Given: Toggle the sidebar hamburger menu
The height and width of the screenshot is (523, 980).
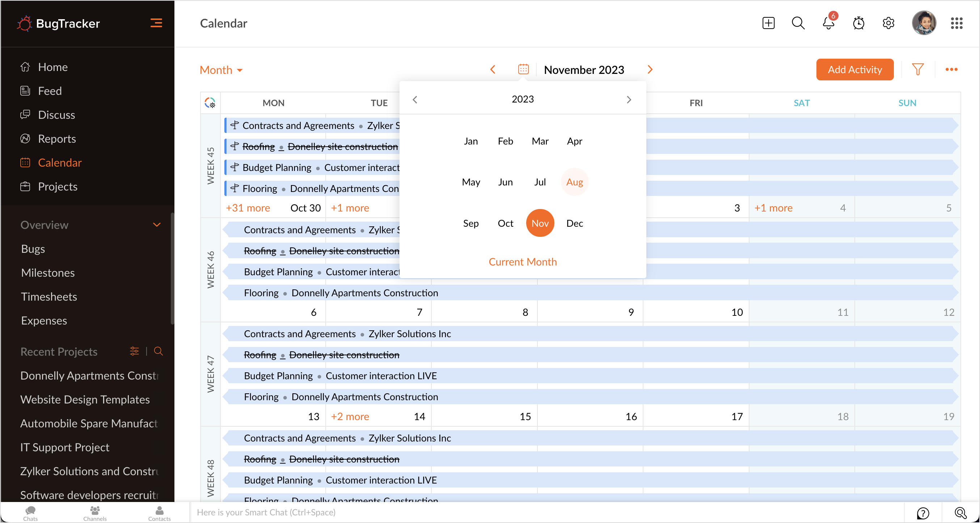Looking at the screenshot, I should pos(156,23).
